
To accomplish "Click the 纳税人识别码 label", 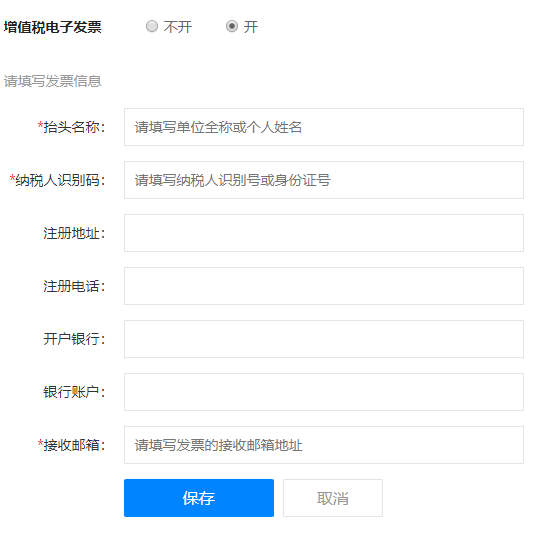I will [x=58, y=180].
